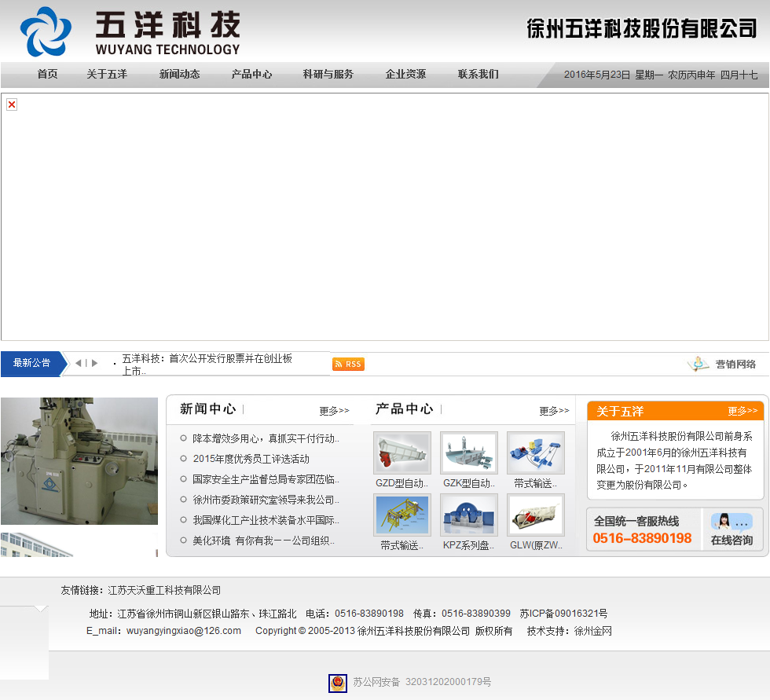Open the 关于五洋 menu item
Screen dimensions: 770x700
coord(107,74)
